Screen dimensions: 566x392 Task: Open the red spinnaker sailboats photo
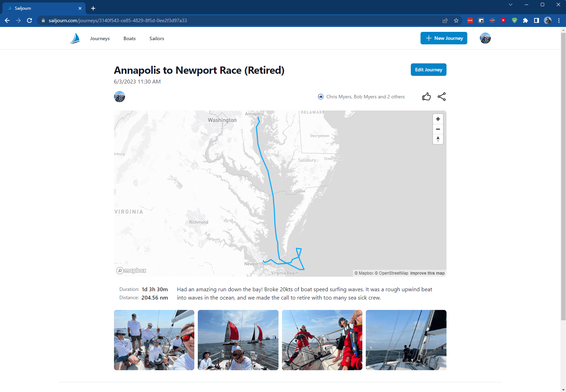[238, 340]
